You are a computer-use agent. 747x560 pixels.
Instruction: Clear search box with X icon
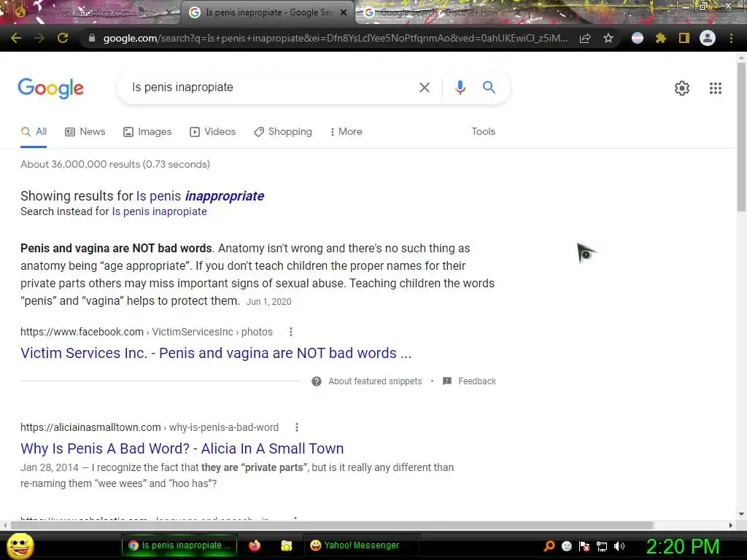(x=424, y=87)
